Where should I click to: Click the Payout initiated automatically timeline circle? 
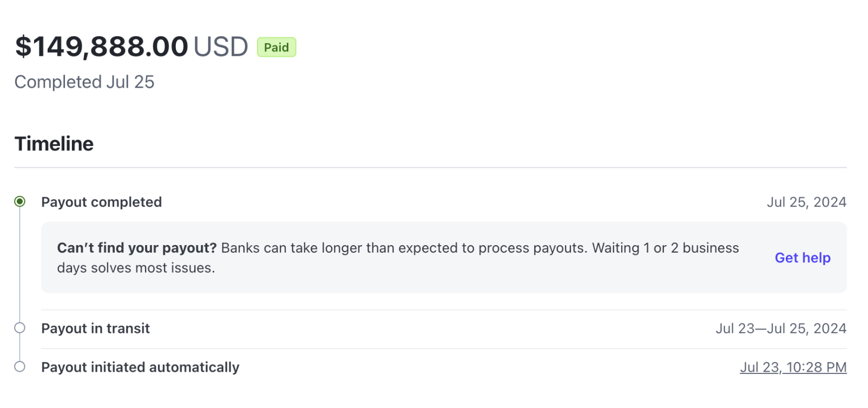point(20,367)
